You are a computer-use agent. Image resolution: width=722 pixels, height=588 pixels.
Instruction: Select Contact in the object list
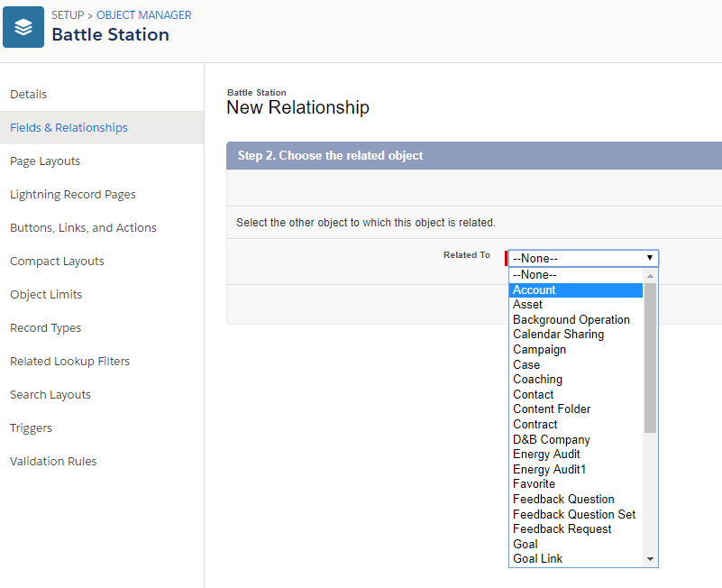(x=534, y=394)
